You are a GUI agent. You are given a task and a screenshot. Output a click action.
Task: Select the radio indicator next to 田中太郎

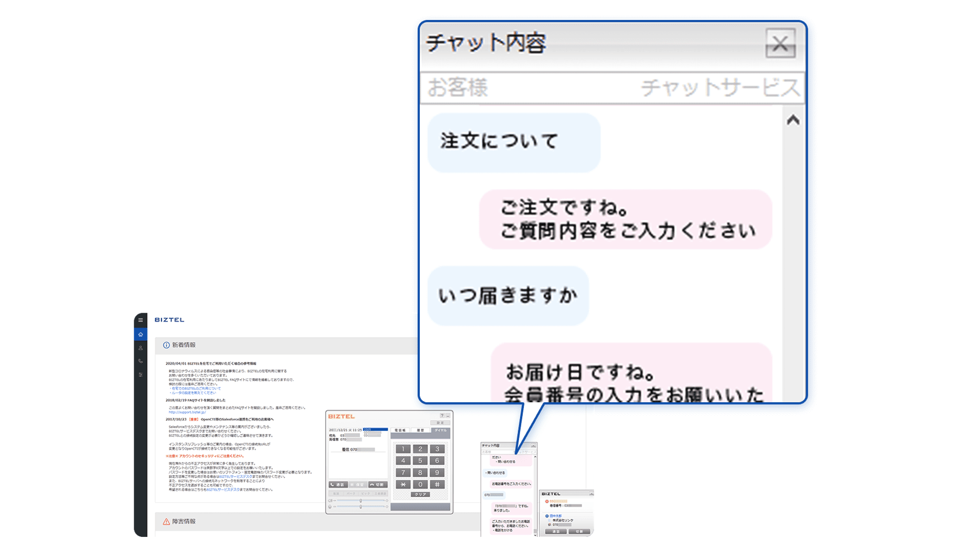[x=547, y=516]
